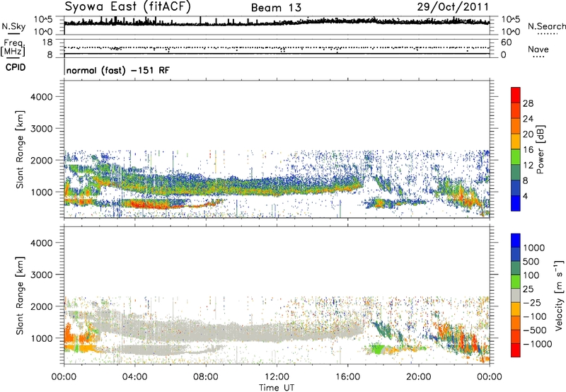Pick the bright blue bottom Power colorbar segment
This screenshot has height=392, width=566.
[516, 203]
